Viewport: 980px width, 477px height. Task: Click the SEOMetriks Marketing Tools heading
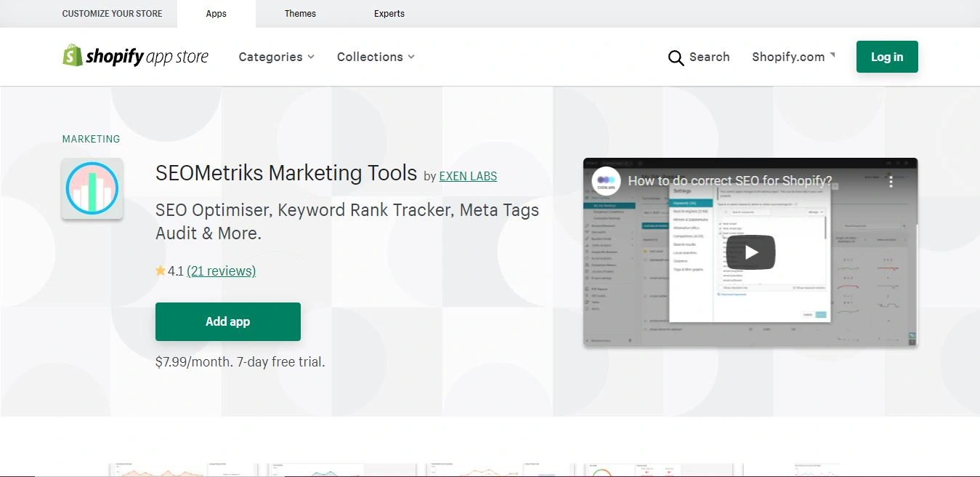(286, 173)
